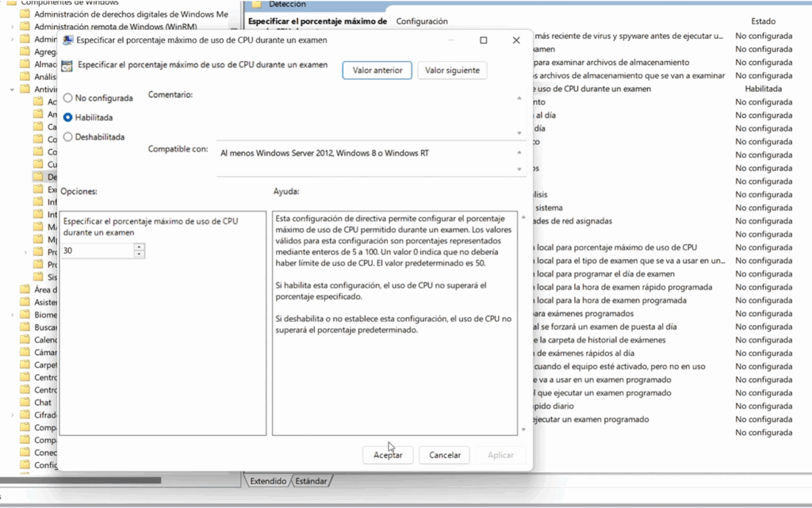Click the folder icon next to 'Cámar'
Image resolution: width=812 pixels, height=508 pixels.
click(x=25, y=352)
